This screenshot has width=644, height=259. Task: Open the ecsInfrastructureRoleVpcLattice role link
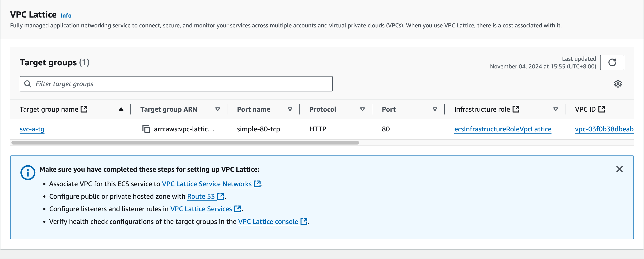pyautogui.click(x=502, y=129)
